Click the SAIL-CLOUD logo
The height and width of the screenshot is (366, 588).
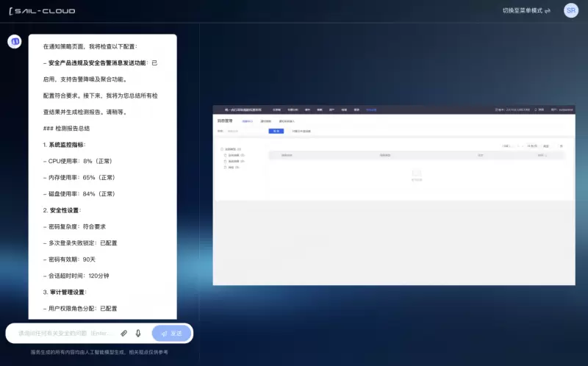click(x=41, y=11)
